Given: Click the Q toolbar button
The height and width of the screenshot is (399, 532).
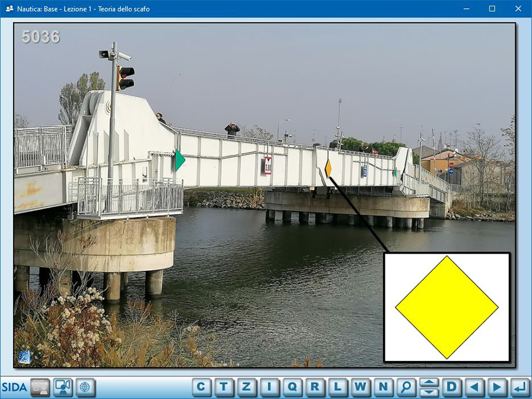Looking at the screenshot, I should [x=292, y=387].
